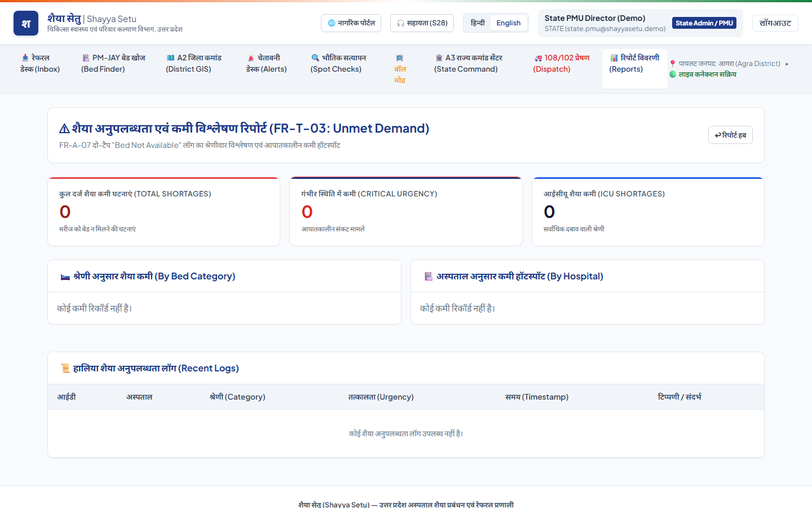Image resolution: width=812 pixels, height=508 pixels.
Task: Click the PM-JAY Bed Finder hospital icon
Action: pos(86,58)
